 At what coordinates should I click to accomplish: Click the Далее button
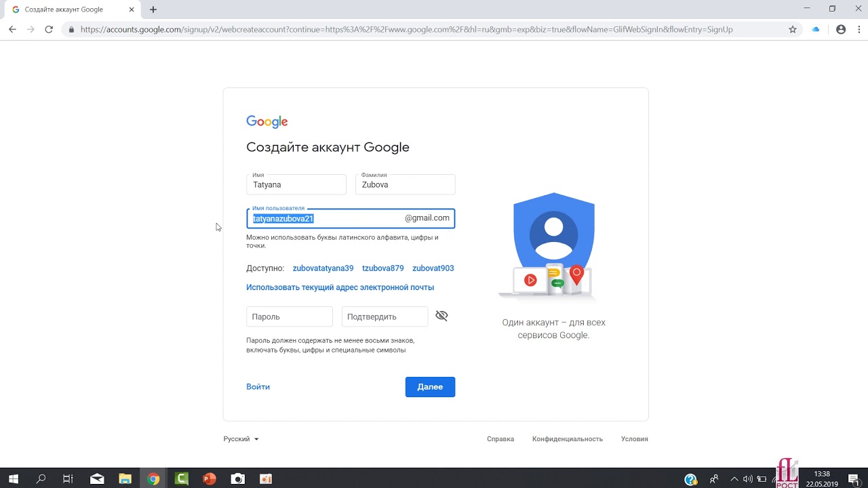click(x=430, y=387)
